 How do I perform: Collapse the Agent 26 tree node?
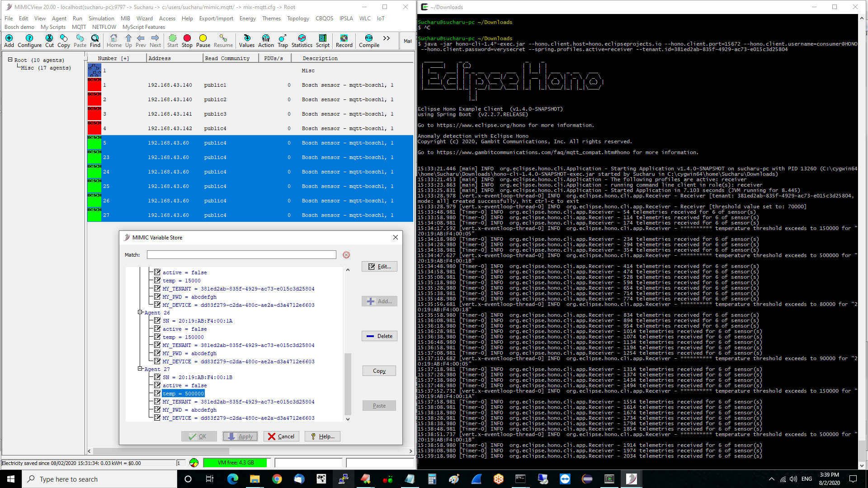pos(140,313)
